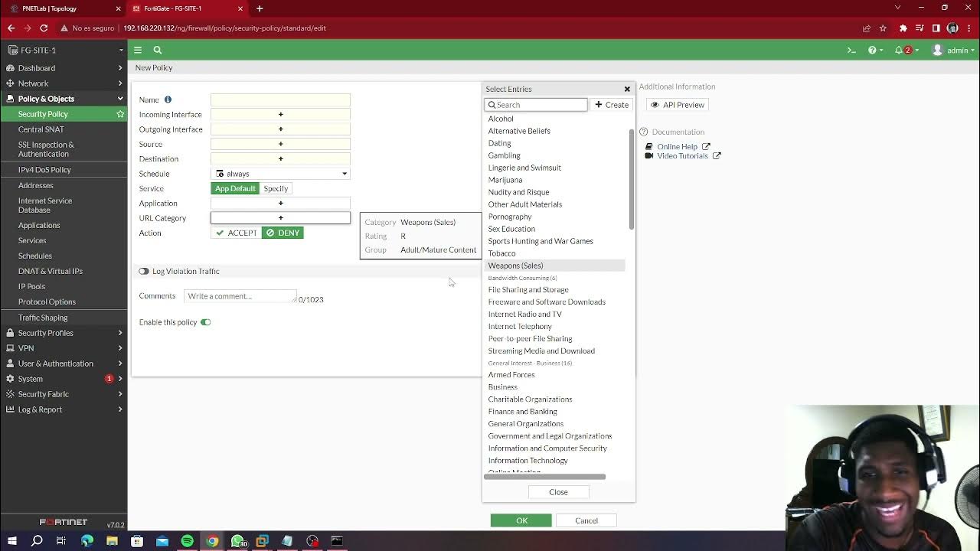The width and height of the screenshot is (980, 551).
Task: Select App Default service option
Action: (x=235, y=188)
